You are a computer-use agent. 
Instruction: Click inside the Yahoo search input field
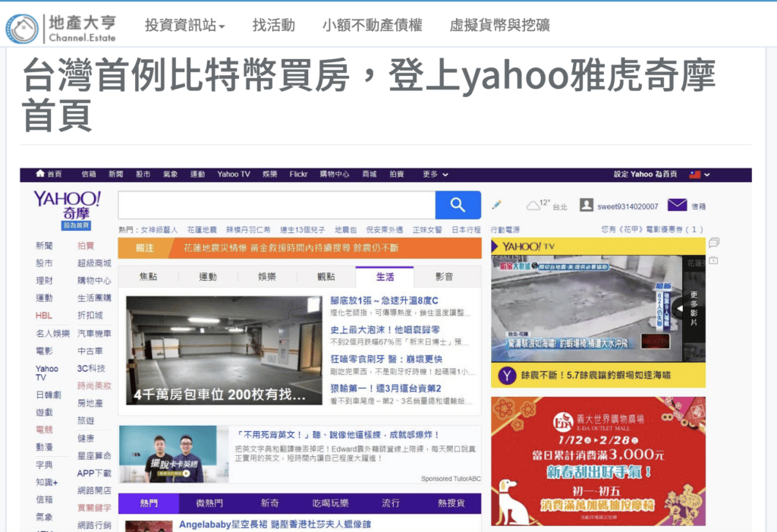[276, 205]
